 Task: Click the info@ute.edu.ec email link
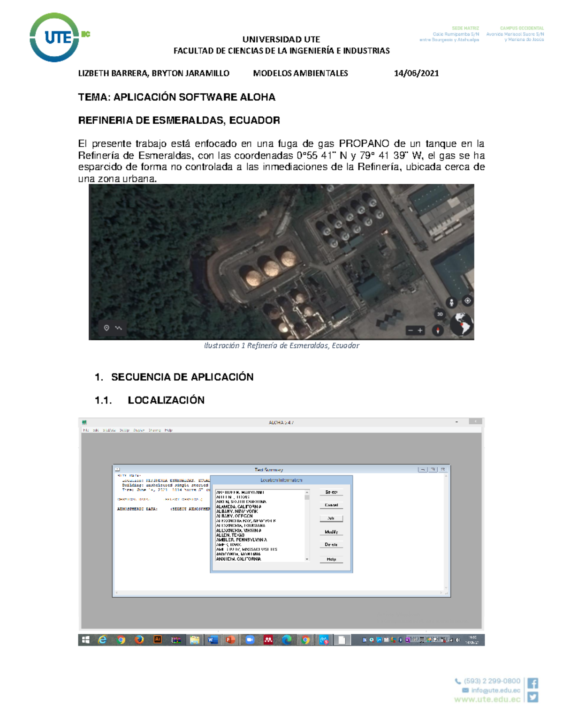[496, 690]
